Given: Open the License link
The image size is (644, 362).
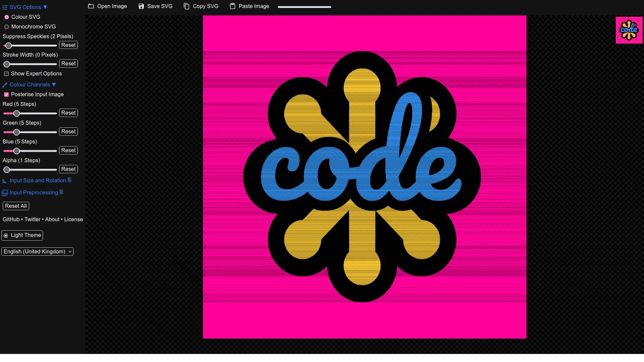Looking at the screenshot, I should 73,220.
